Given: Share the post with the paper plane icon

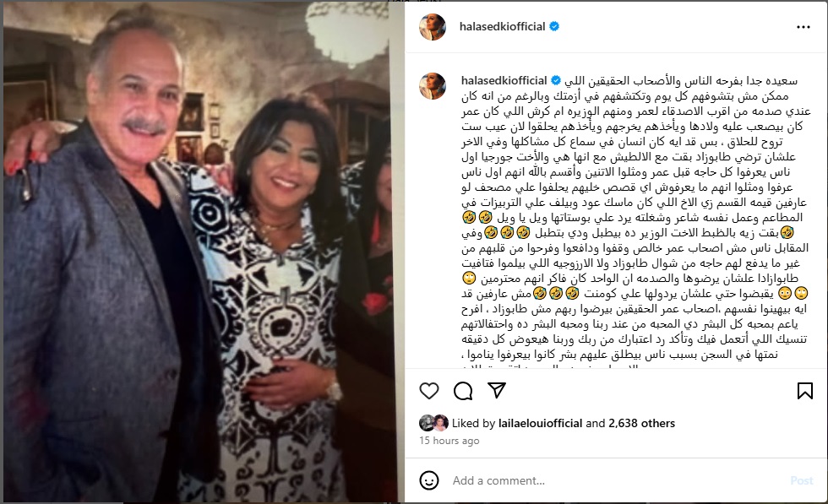Looking at the screenshot, I should (x=497, y=390).
